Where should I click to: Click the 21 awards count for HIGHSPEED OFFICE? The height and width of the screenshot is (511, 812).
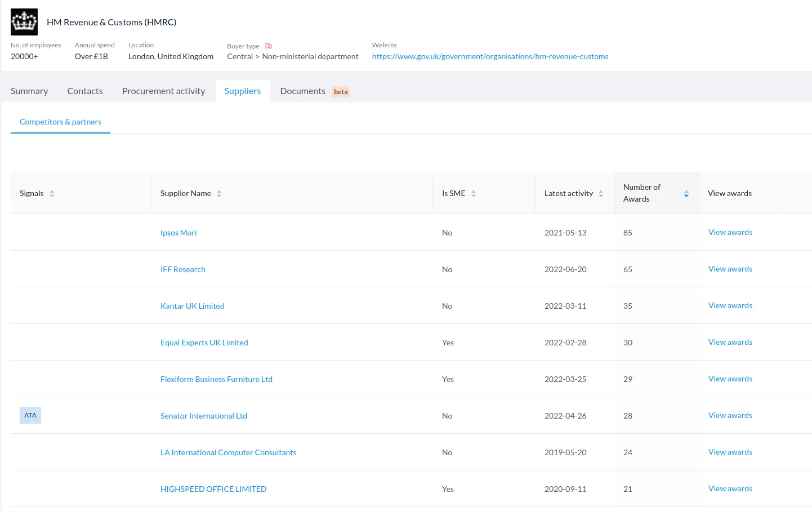tap(628, 489)
